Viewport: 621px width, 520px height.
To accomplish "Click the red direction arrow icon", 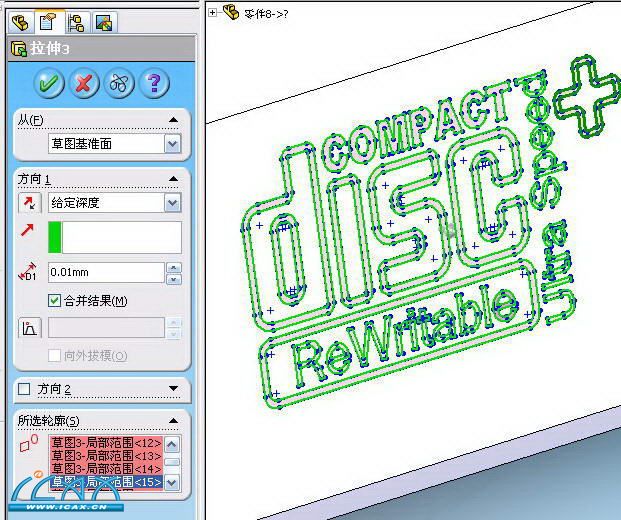I will pyautogui.click(x=27, y=230).
